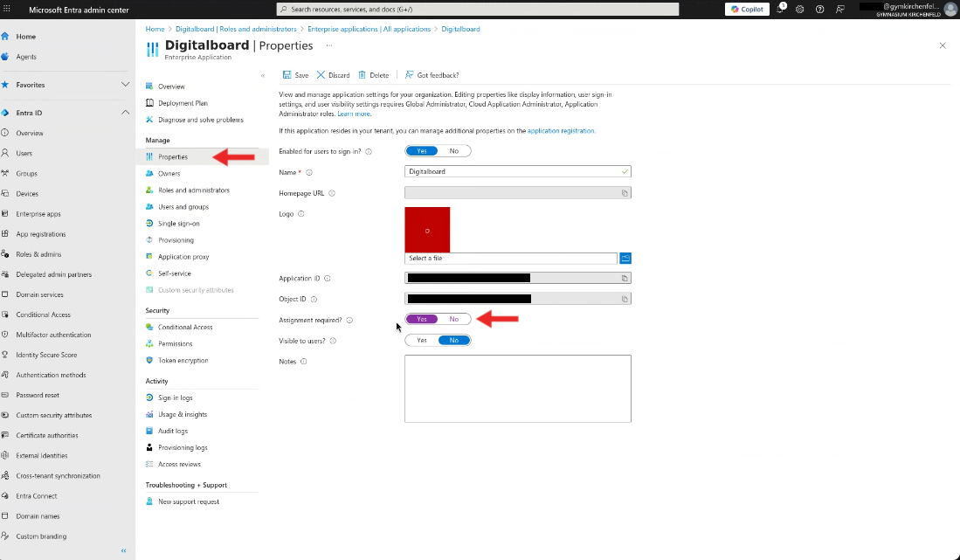Open Provisioning logs
The width and height of the screenshot is (960, 560).
point(183,447)
